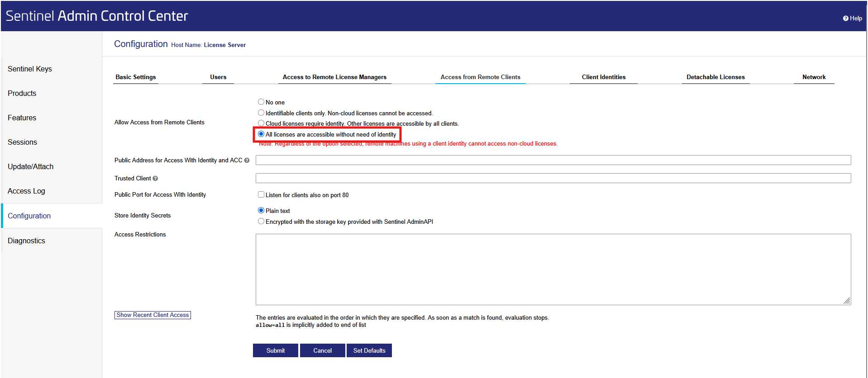
Task: Switch to the Basic Settings tab
Action: pyautogui.click(x=136, y=77)
